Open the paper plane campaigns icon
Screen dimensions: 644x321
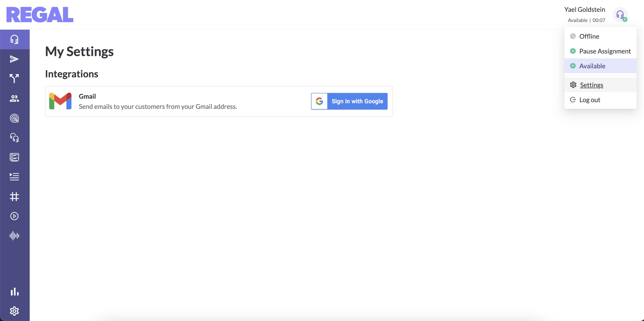click(15, 59)
